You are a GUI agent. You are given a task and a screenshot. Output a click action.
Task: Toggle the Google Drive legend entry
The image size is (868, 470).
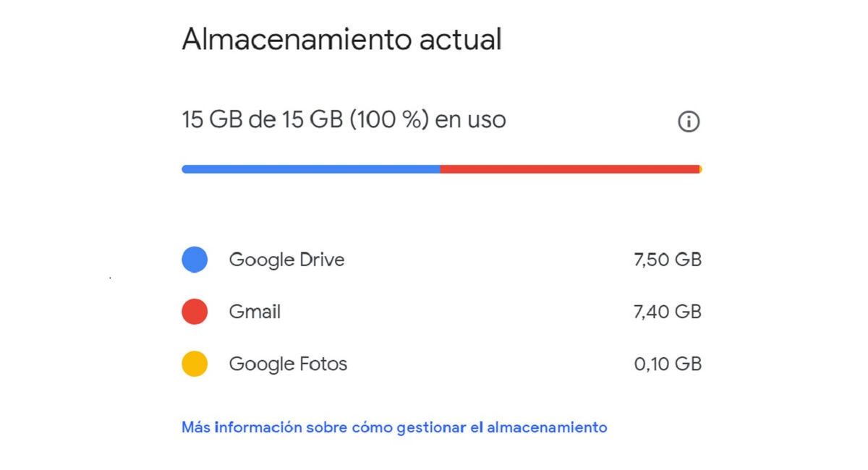coord(286,259)
